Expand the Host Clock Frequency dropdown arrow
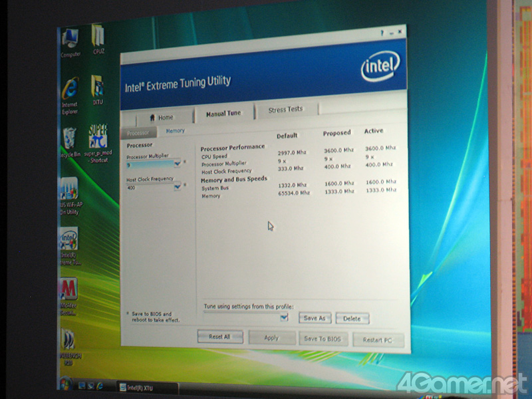This screenshot has width=532, height=399. click(x=177, y=186)
